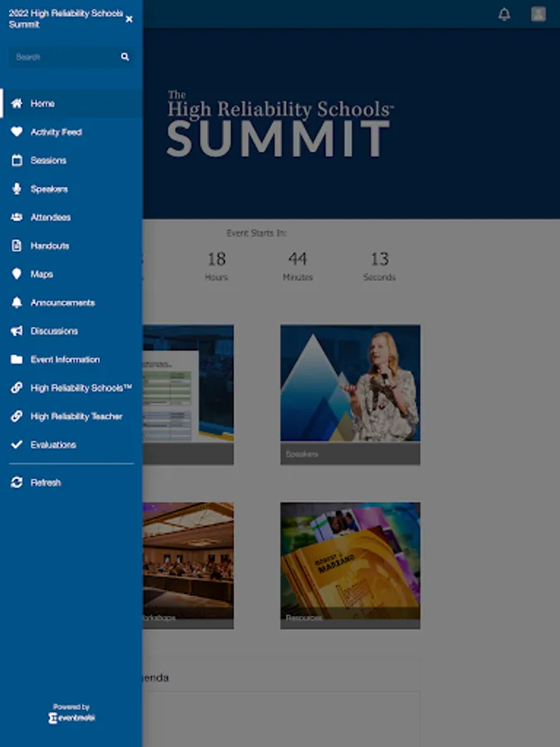Open the Resources tile with books

[x=350, y=565]
